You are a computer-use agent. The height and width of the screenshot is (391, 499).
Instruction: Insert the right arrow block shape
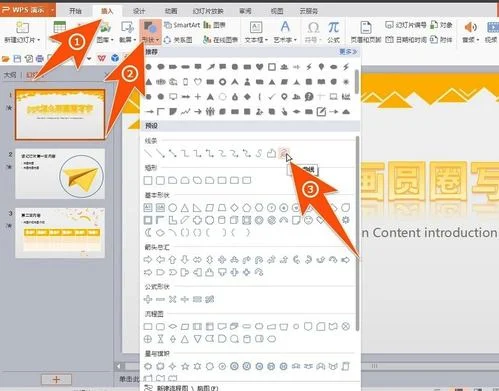point(148,260)
